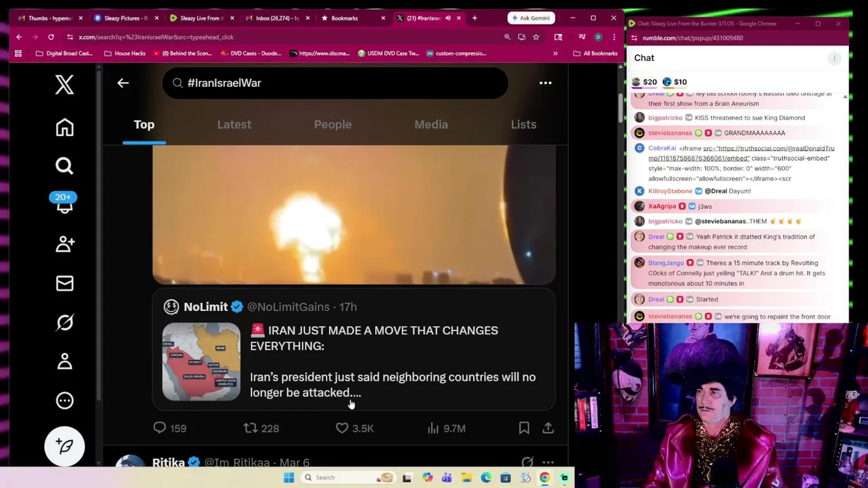Repost the post with 228 reposts
This screenshot has height=488, width=868.
pos(261,428)
